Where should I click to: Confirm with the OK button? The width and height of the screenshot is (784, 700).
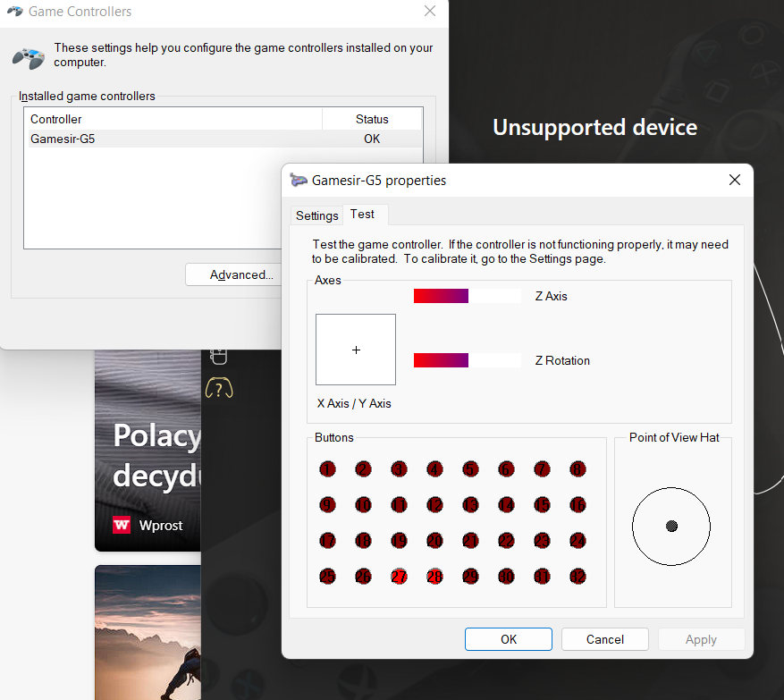click(x=509, y=639)
